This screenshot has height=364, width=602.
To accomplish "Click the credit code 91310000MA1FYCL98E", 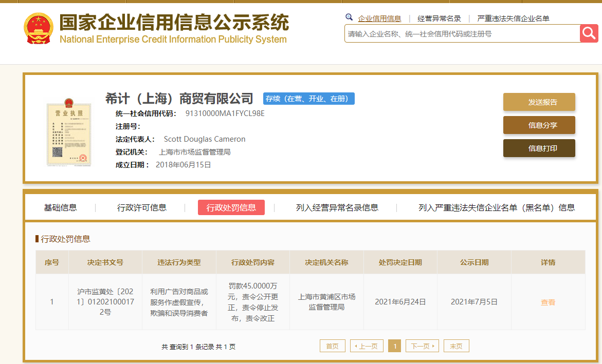I will [x=225, y=113].
